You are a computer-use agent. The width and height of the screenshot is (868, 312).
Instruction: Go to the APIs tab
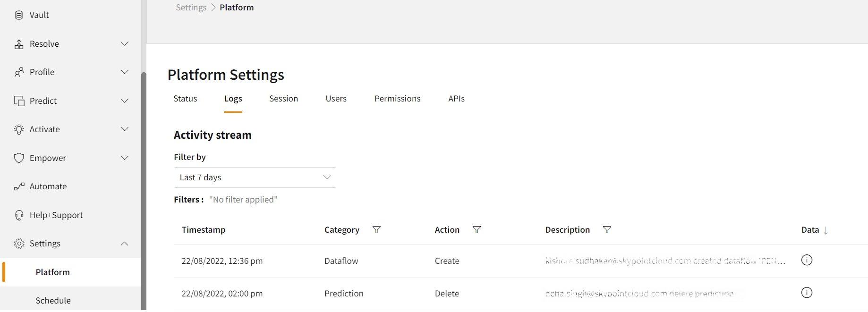tap(456, 99)
